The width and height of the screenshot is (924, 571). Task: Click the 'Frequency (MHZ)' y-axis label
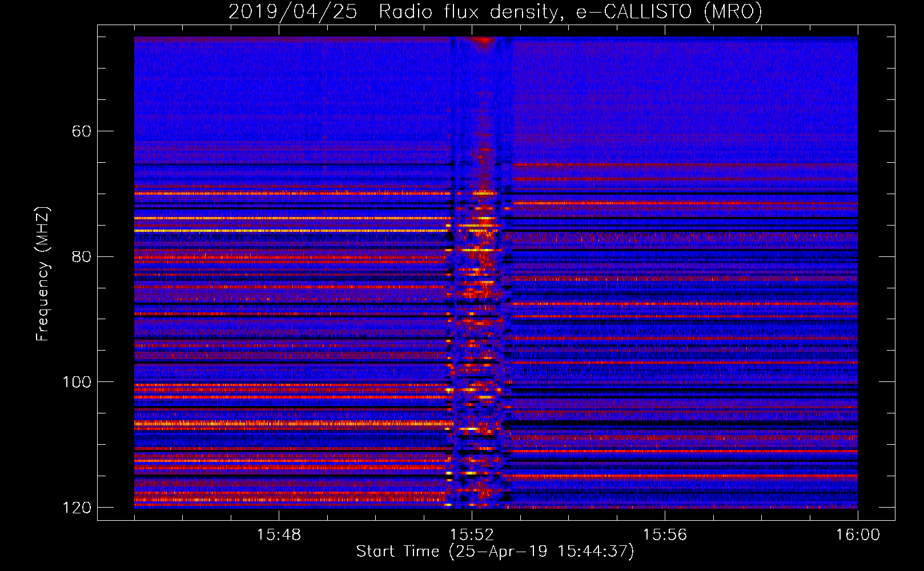tap(42, 274)
